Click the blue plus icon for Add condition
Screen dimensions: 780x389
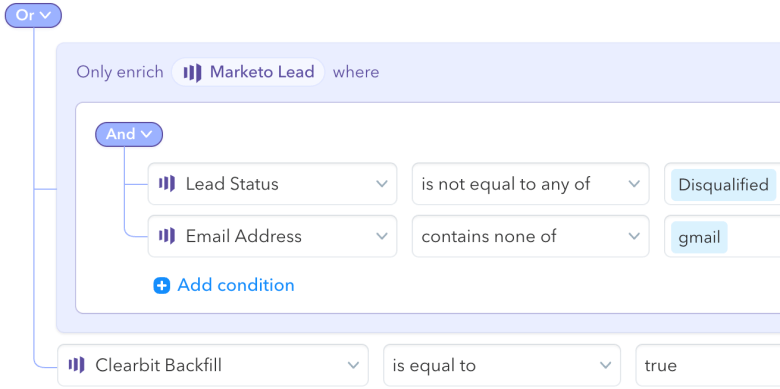[x=162, y=286]
